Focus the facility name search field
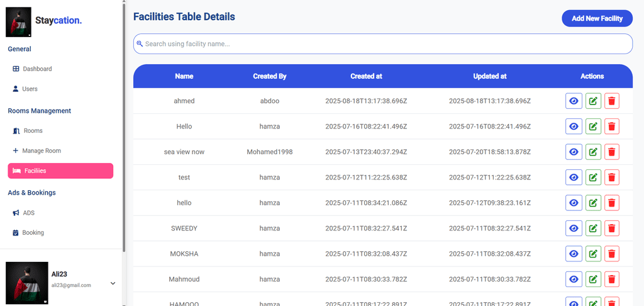Viewport: 644px width, 306px height. tap(384, 44)
